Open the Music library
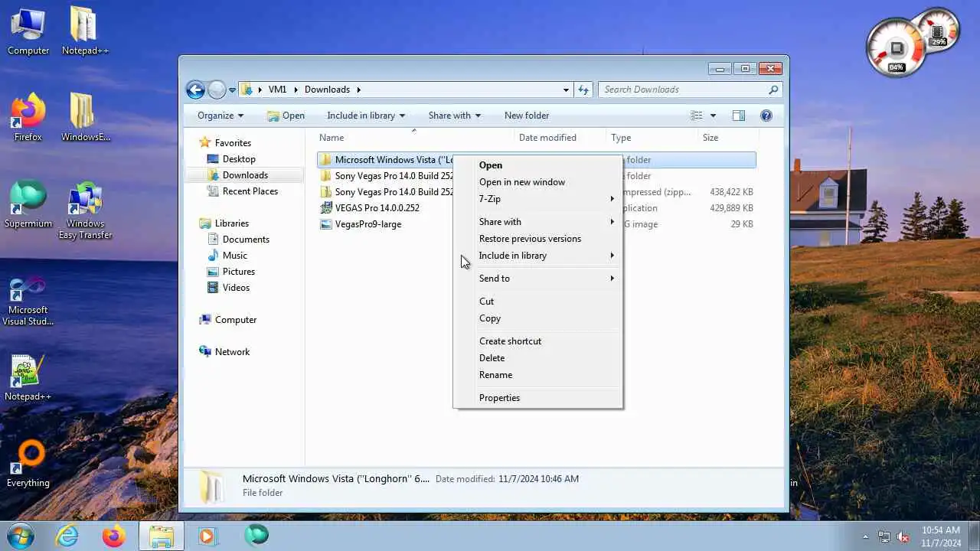 coord(234,256)
